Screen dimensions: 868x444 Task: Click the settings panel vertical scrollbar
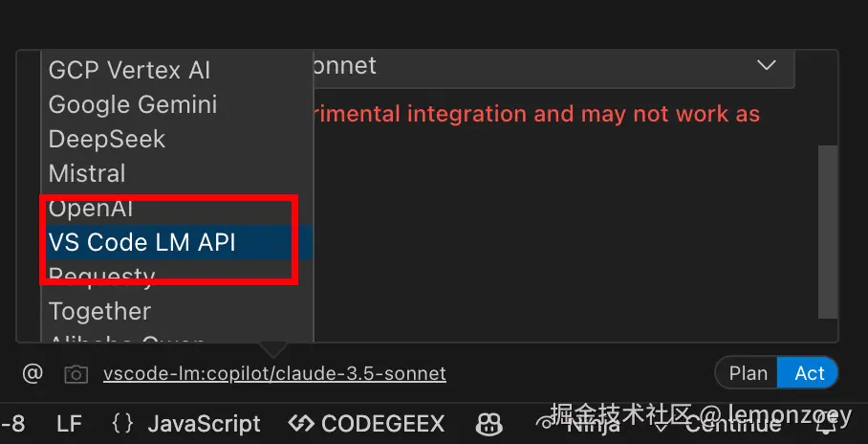point(828,230)
